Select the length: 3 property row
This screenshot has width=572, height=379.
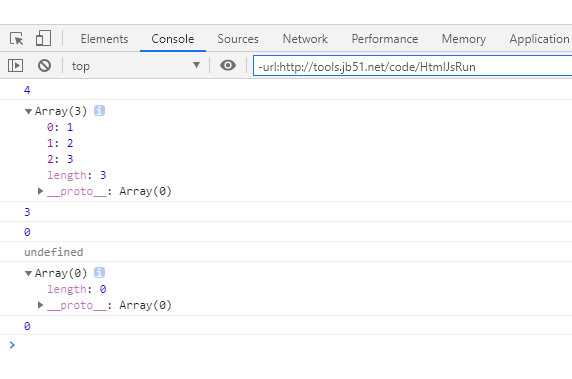click(x=77, y=175)
